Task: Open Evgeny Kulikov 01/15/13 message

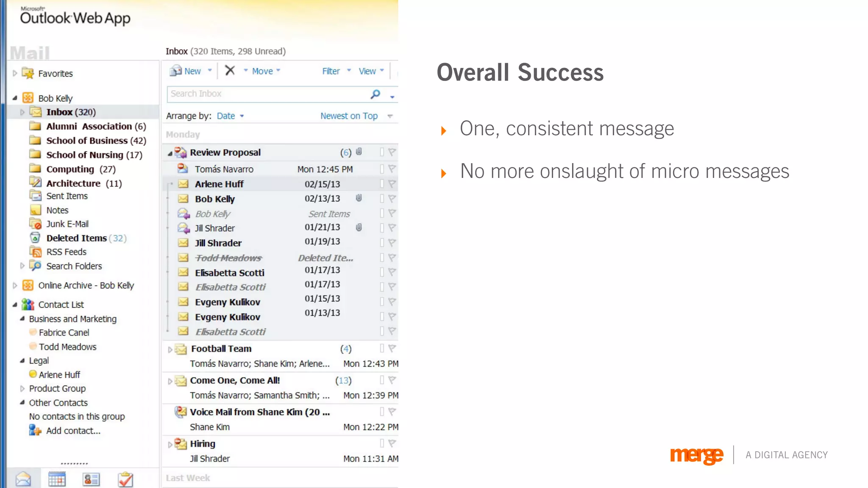Action: (280, 302)
